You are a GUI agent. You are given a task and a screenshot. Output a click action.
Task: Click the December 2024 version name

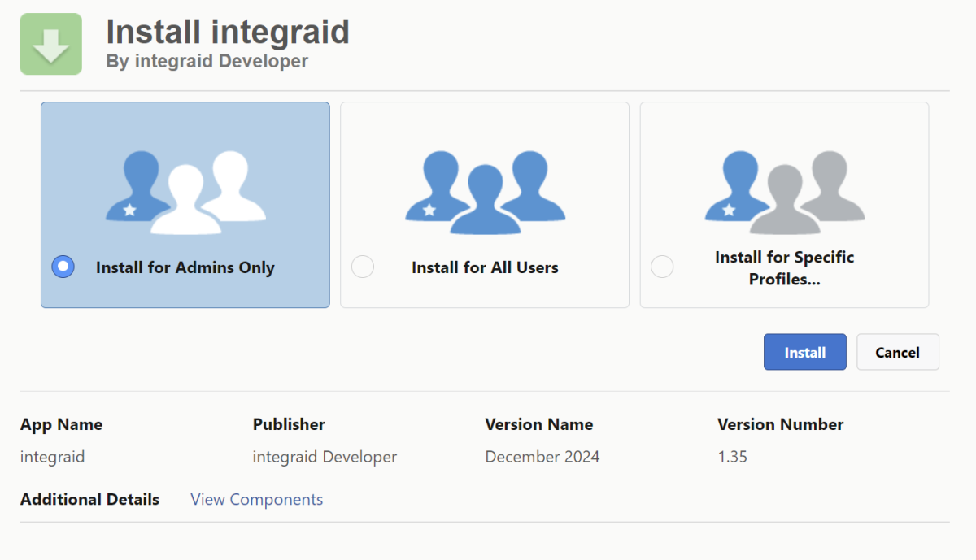click(542, 457)
